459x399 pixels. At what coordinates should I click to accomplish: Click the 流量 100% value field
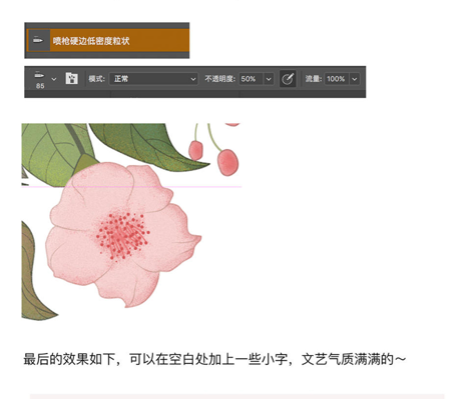pyautogui.click(x=337, y=79)
